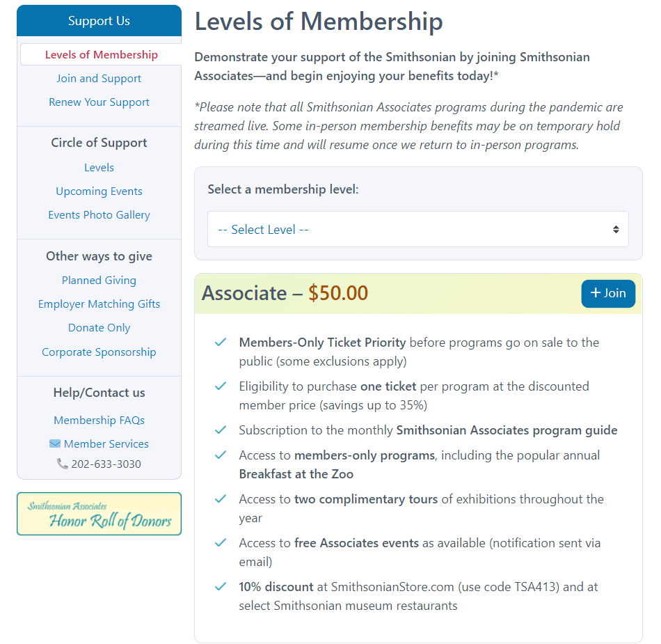The height and width of the screenshot is (644, 661).
Task: Open Employer Matching Gifts page
Action: click(x=99, y=304)
